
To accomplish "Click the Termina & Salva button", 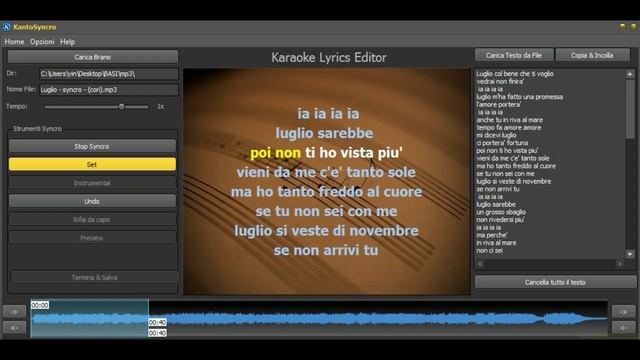I will [94, 278].
